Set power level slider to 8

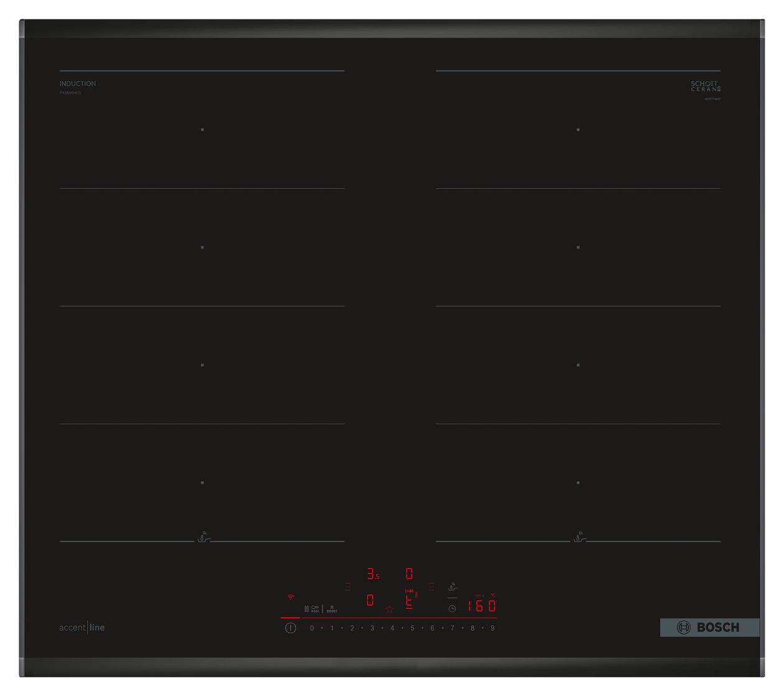(472, 628)
